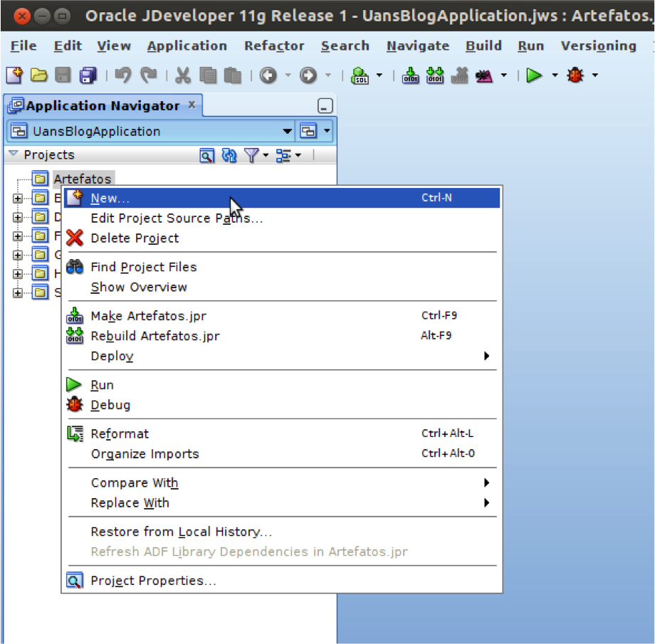This screenshot has width=655, height=644.
Task: Click the Navigator search display icon
Action: [206, 156]
